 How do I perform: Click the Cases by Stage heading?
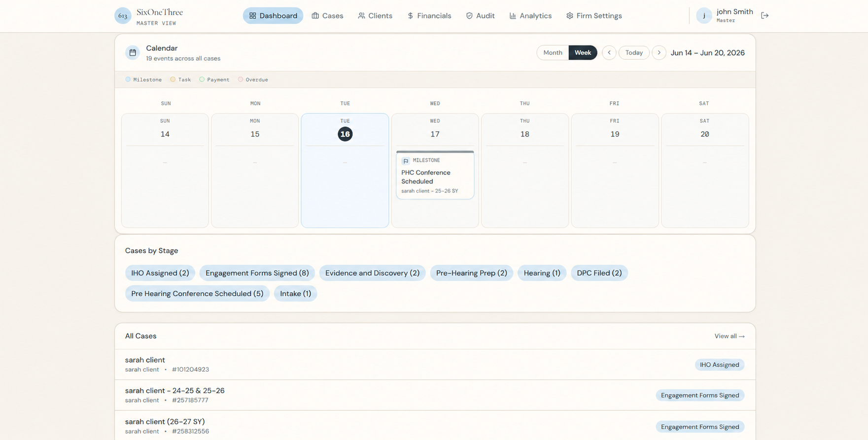point(151,251)
